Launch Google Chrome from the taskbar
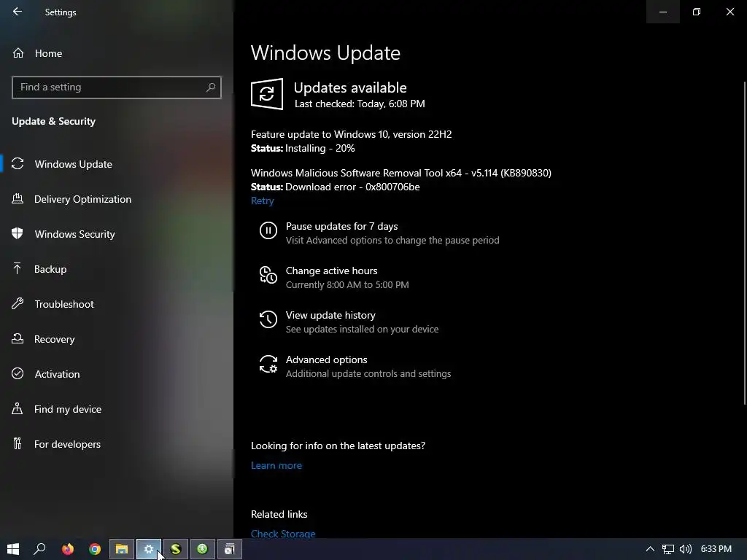The image size is (747, 560). pyautogui.click(x=95, y=549)
